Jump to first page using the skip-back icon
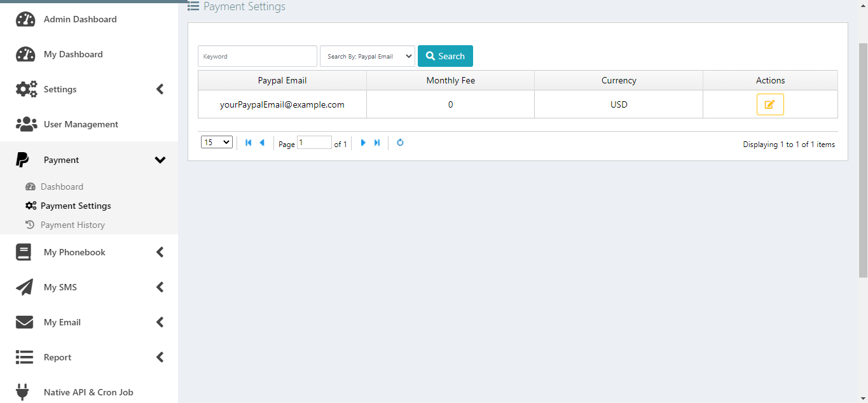The height and width of the screenshot is (403, 868). point(248,143)
